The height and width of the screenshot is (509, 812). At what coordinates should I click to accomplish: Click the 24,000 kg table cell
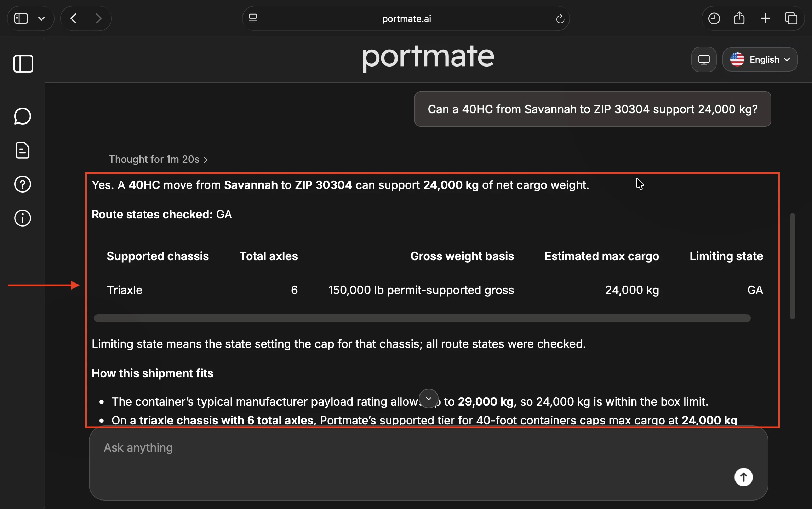point(632,290)
